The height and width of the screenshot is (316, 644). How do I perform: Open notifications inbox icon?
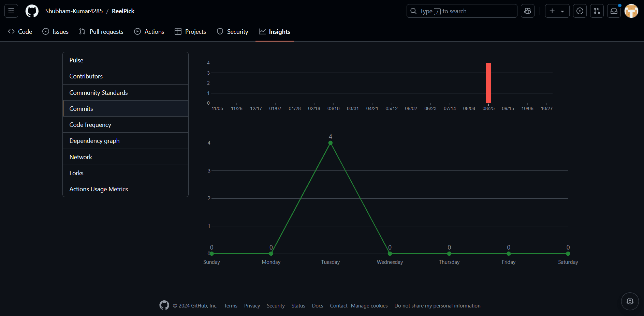pyautogui.click(x=614, y=11)
